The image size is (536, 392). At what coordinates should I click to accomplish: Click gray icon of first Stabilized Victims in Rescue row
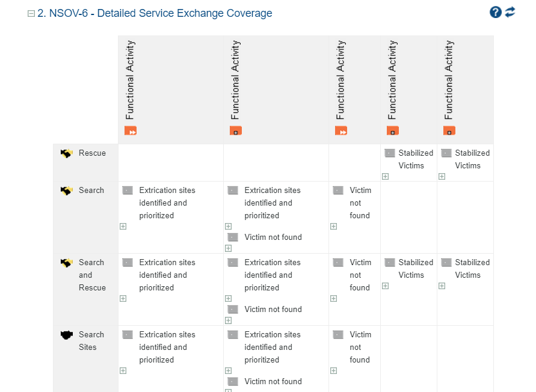click(x=389, y=153)
